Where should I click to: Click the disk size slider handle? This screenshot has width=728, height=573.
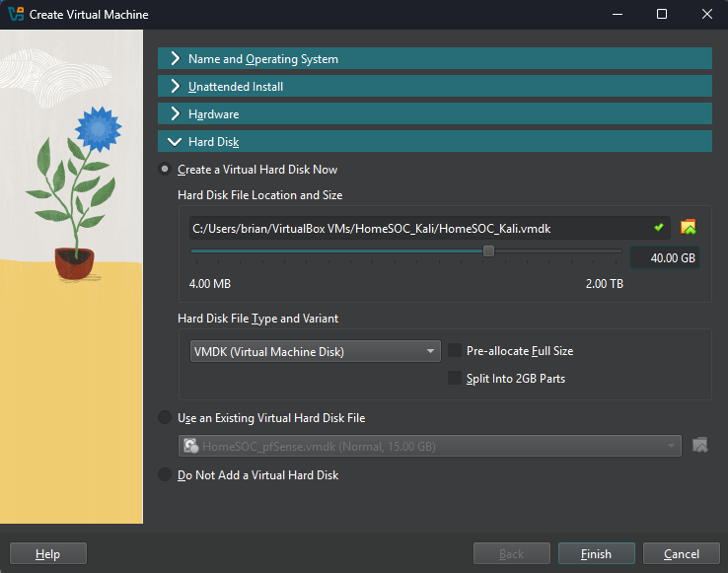tap(488, 251)
